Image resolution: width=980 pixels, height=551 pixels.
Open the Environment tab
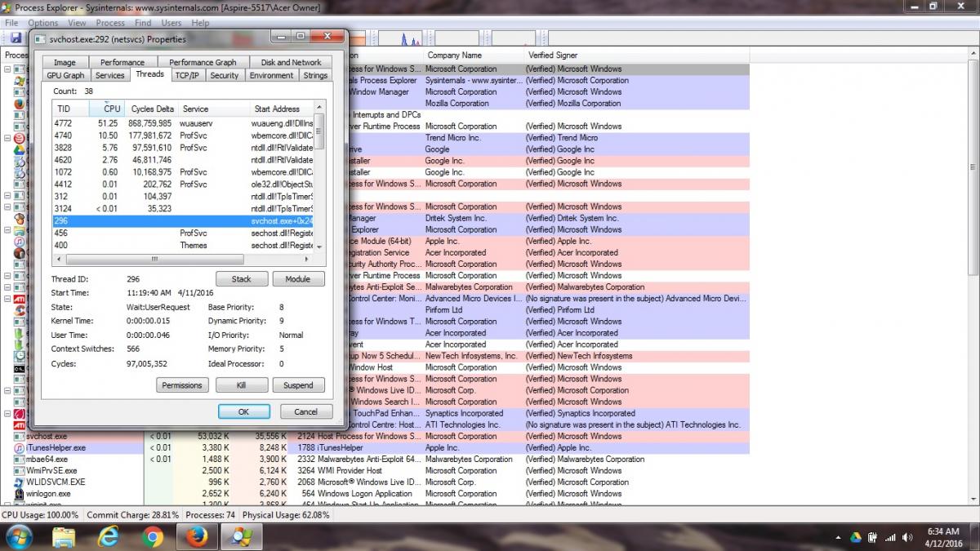pyautogui.click(x=271, y=75)
